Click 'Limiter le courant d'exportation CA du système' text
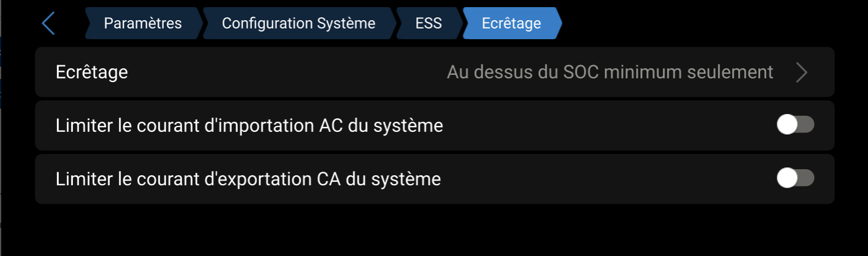The image size is (868, 256). 248,179
